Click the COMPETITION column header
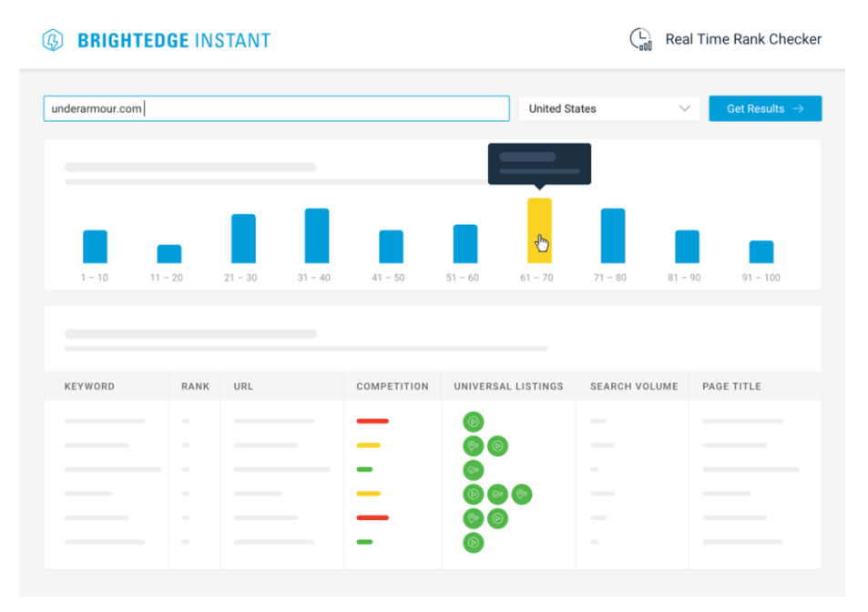The height and width of the screenshot is (612, 868). coord(393,386)
